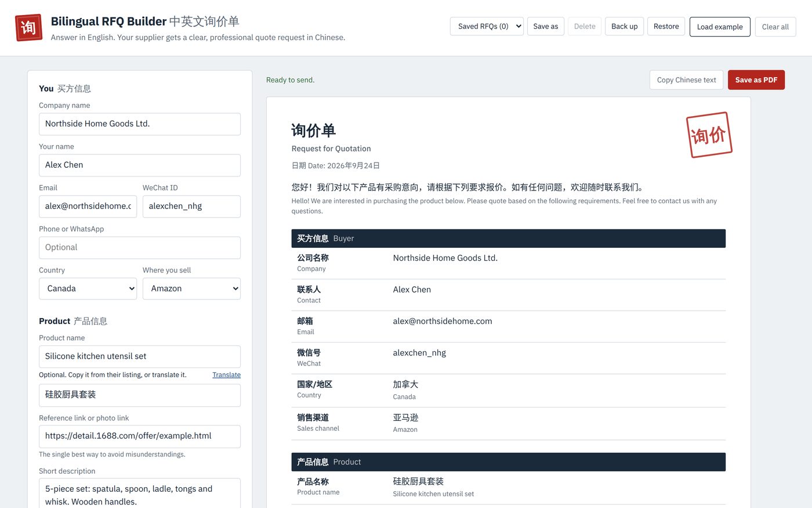This screenshot has height=508, width=812.
Task: Click 'Request for Quotation' subtitle
Action: [331, 149]
